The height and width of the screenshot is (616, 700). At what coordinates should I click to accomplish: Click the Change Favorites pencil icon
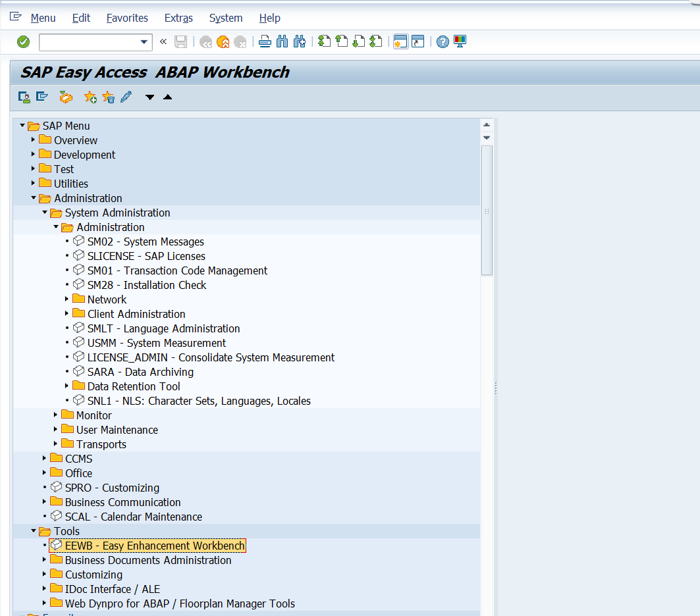coord(126,97)
